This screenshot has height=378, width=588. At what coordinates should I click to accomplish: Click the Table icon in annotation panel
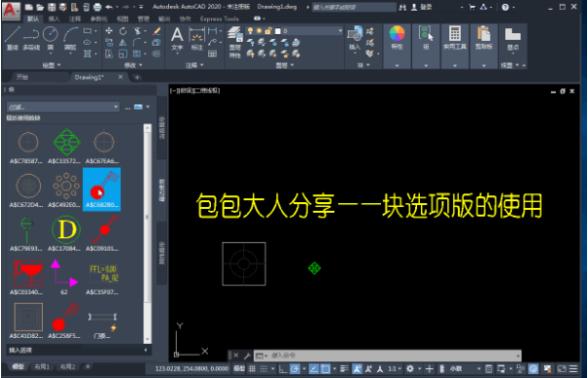[213, 54]
